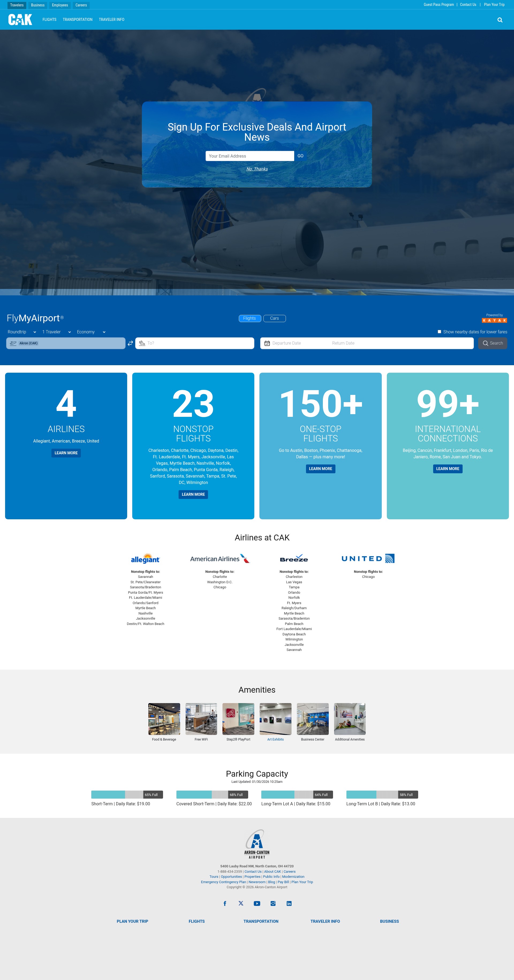Select the Business top tab
This screenshot has width=514, height=980.
pos(38,5)
